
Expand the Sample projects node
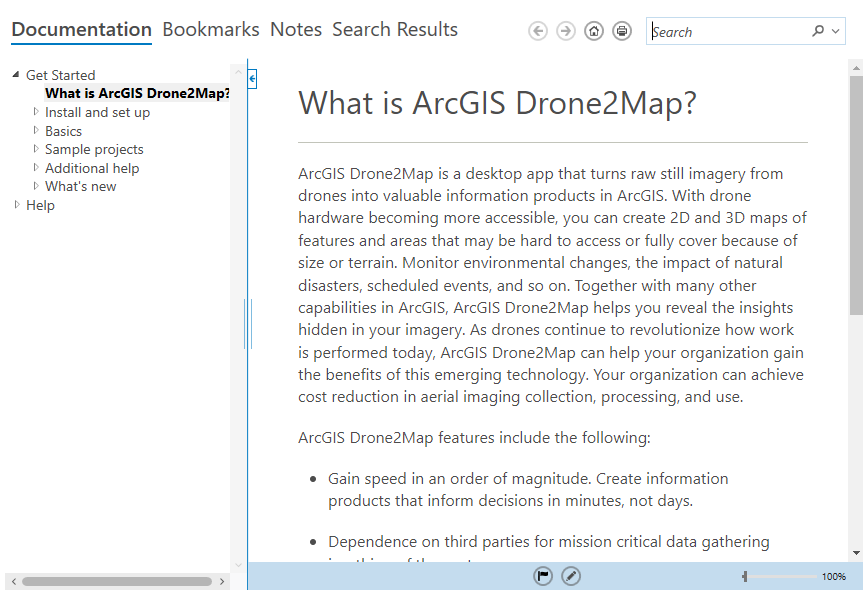(x=36, y=149)
